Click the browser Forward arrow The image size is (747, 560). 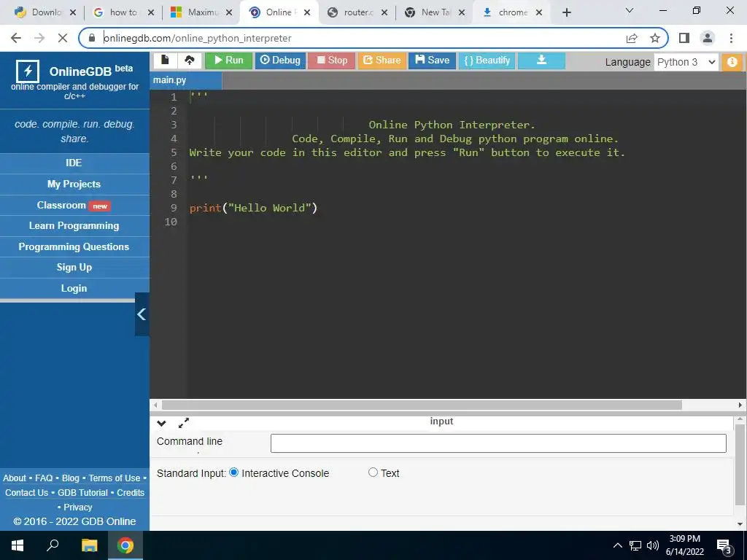pos(39,38)
